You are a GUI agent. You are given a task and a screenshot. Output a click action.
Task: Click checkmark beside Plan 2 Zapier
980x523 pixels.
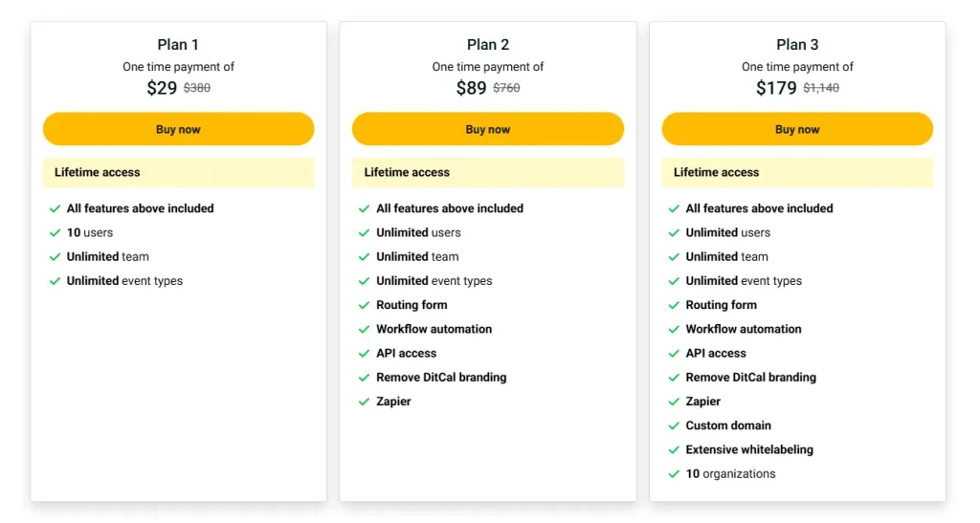pyautogui.click(x=365, y=403)
